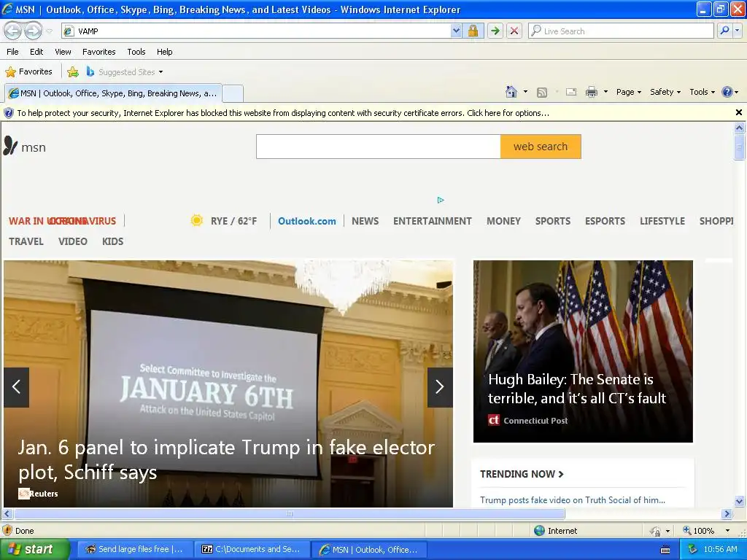
Task: Click the Help question mark icon
Action: [727, 92]
